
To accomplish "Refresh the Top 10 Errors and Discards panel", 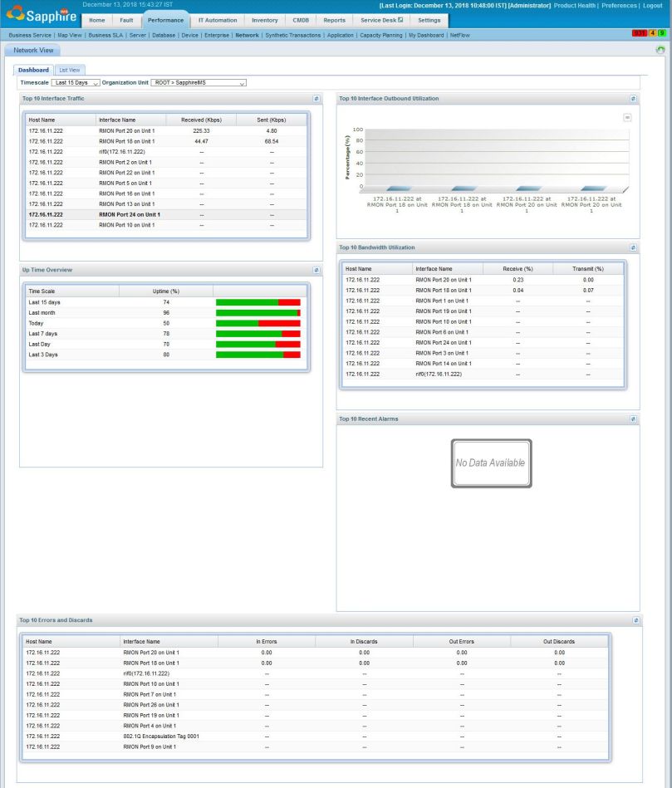I will [635, 619].
